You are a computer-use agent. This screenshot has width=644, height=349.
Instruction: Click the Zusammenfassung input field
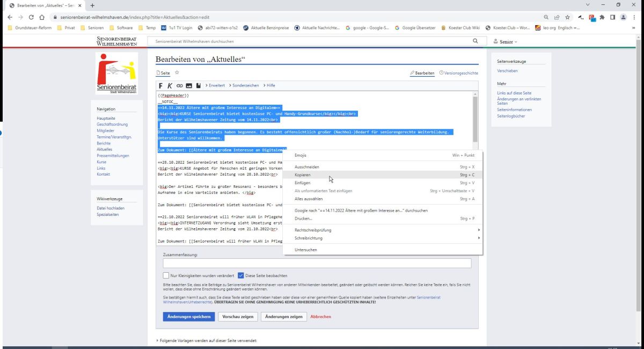point(317,263)
